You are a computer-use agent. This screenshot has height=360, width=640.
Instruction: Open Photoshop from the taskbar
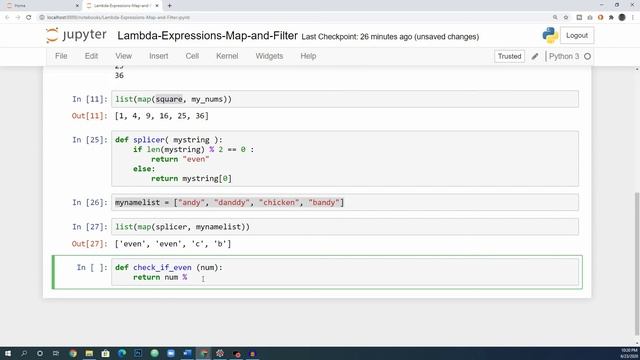(x=138, y=353)
